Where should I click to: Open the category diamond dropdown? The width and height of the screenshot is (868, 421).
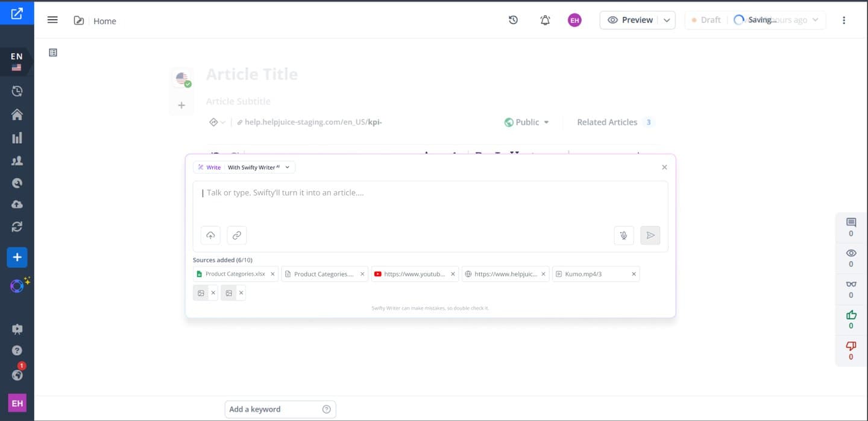(x=217, y=122)
